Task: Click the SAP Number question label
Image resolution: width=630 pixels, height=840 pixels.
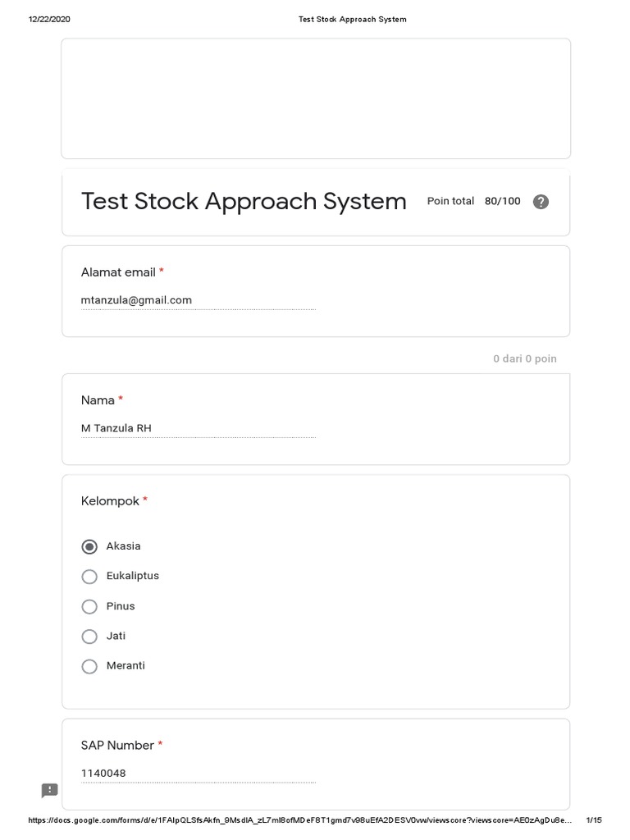Action: click(x=117, y=745)
